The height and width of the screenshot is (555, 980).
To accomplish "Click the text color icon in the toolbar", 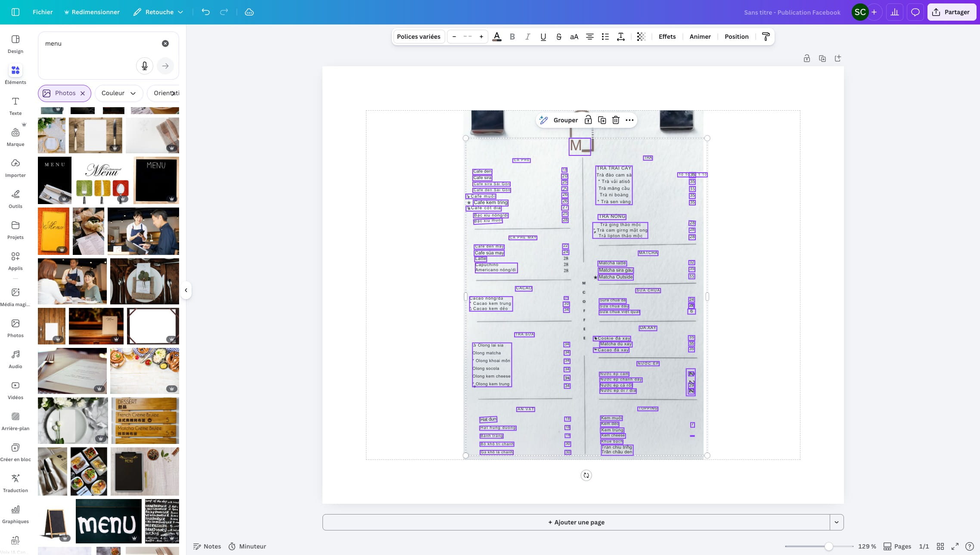I will pyautogui.click(x=496, y=37).
